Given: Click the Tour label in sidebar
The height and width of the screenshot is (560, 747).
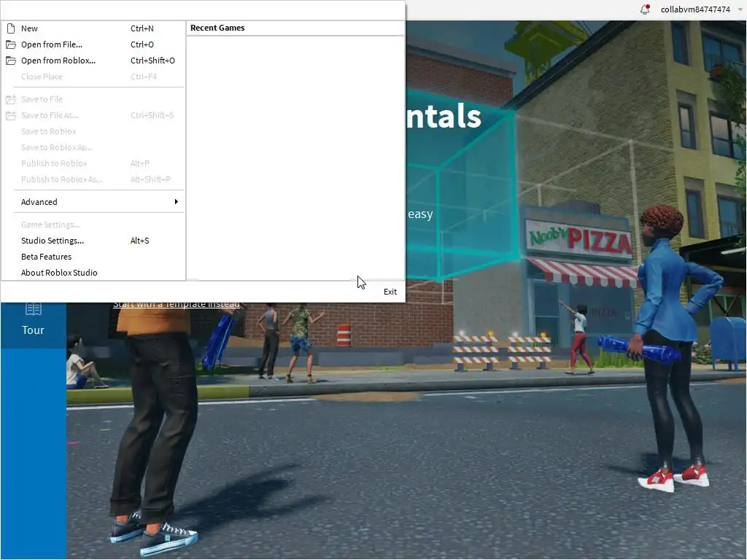Looking at the screenshot, I should (33, 330).
